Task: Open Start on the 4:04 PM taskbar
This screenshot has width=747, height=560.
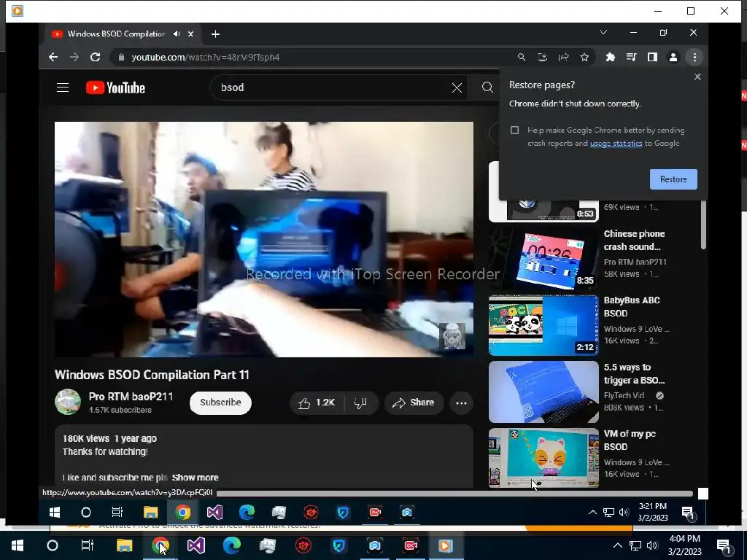Action: tap(18, 545)
